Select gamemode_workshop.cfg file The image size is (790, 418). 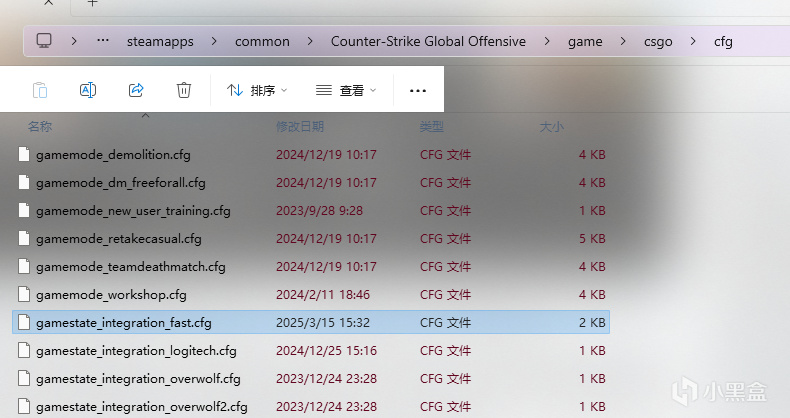tap(311, 295)
